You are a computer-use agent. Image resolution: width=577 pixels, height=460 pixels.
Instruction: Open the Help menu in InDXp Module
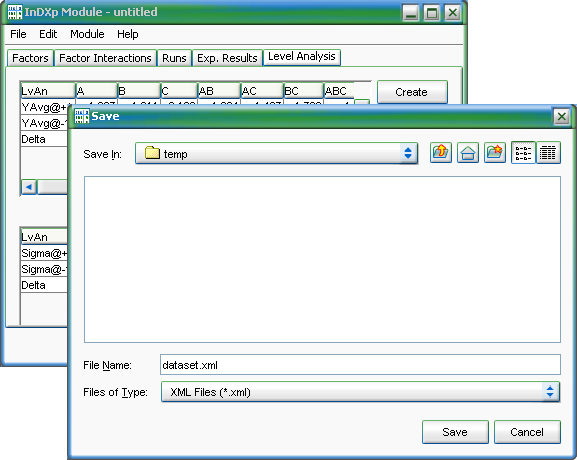point(128,34)
